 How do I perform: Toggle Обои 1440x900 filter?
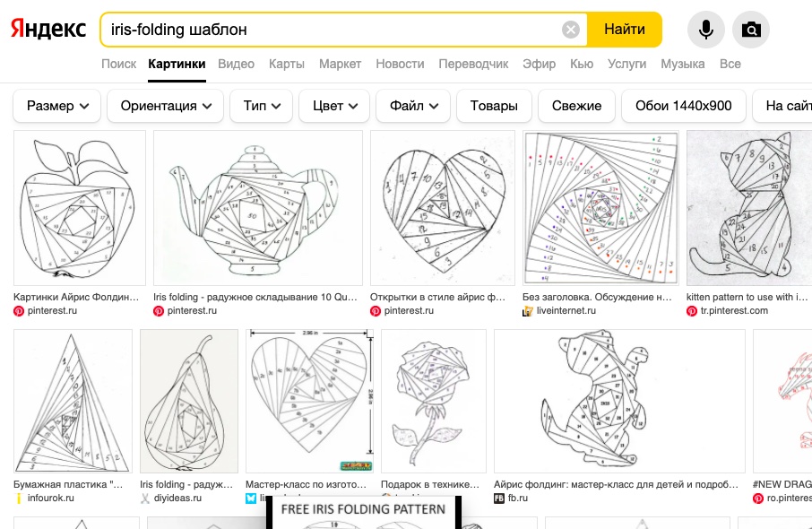tap(683, 106)
